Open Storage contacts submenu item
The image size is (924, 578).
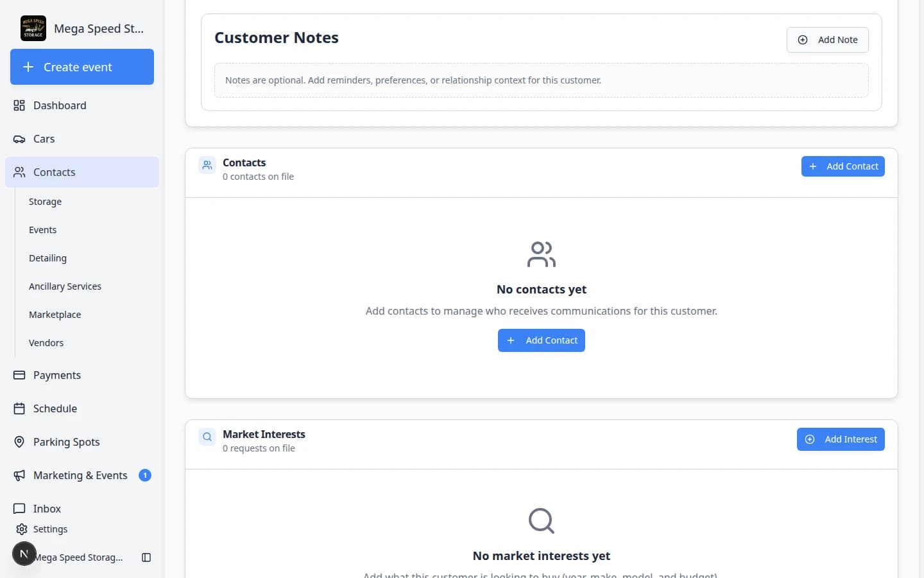[45, 202]
